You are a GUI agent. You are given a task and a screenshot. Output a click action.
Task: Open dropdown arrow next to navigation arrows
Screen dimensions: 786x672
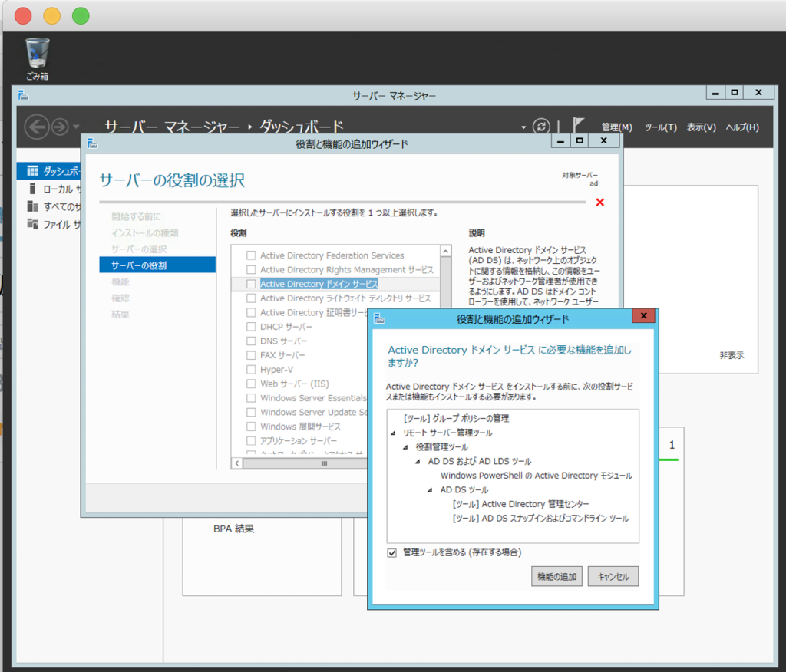click(76, 127)
